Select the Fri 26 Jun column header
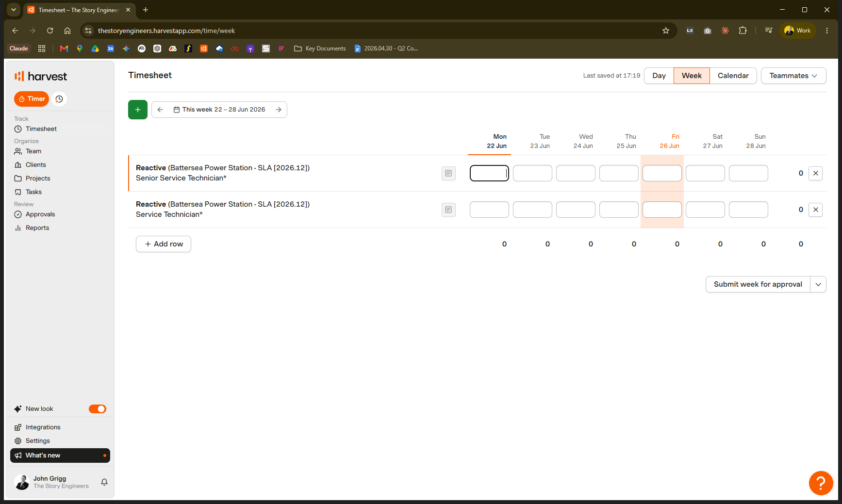 click(x=670, y=141)
